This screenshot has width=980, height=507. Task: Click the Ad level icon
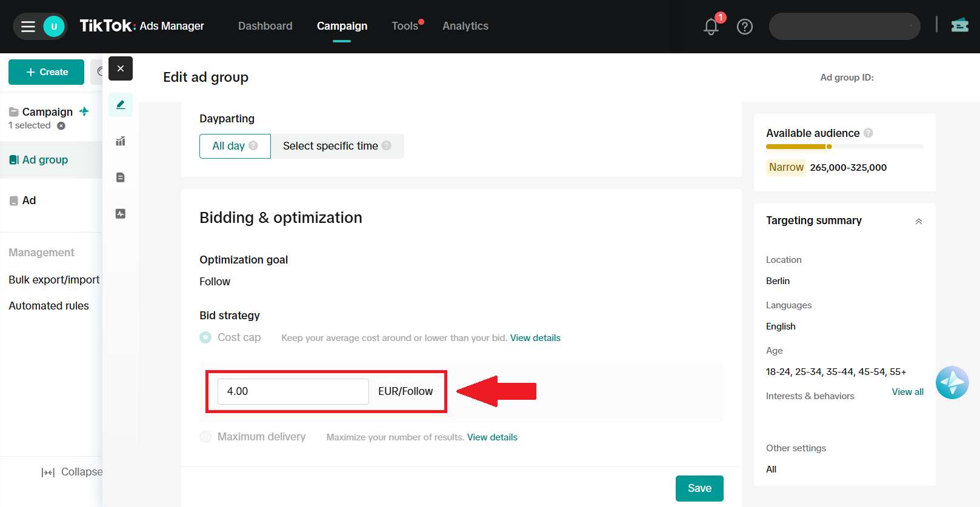tap(14, 200)
